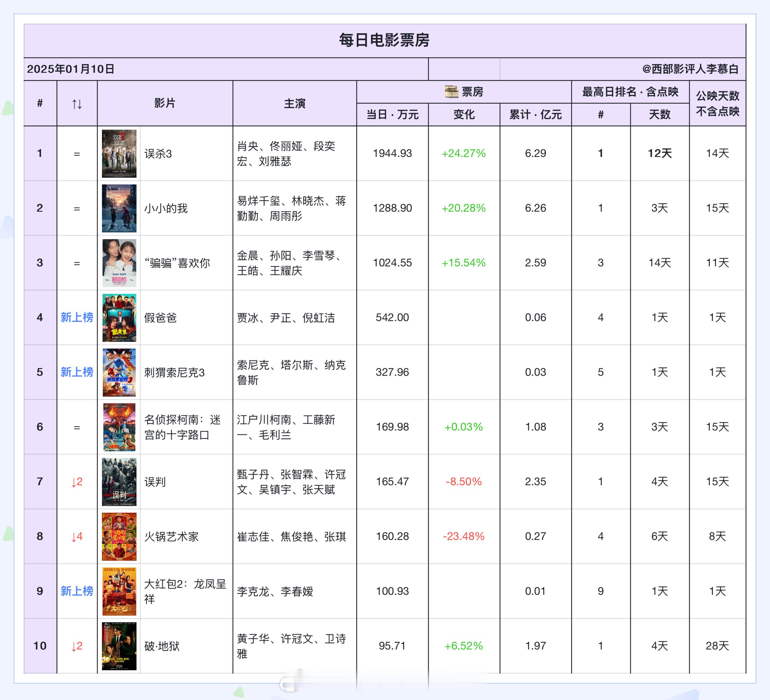Select the film title 小小的我

coord(166,208)
